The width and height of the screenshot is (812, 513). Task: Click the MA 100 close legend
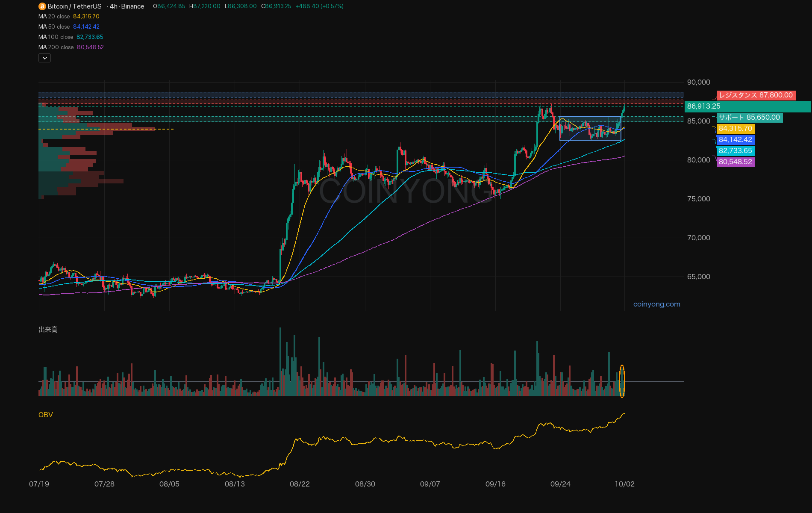(x=71, y=37)
